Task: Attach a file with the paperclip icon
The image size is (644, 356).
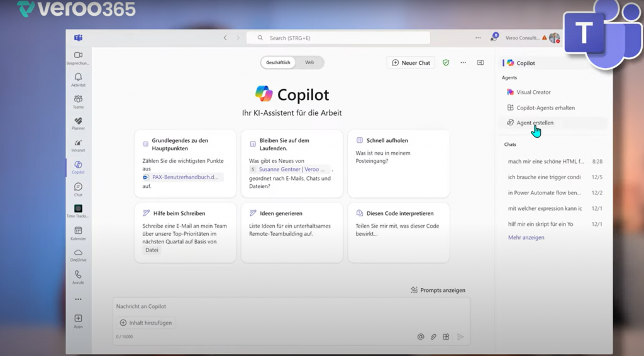Action: (433, 337)
